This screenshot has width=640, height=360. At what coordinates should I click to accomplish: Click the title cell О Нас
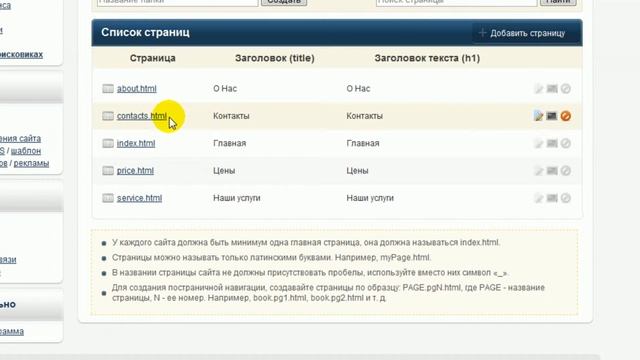(x=225, y=89)
